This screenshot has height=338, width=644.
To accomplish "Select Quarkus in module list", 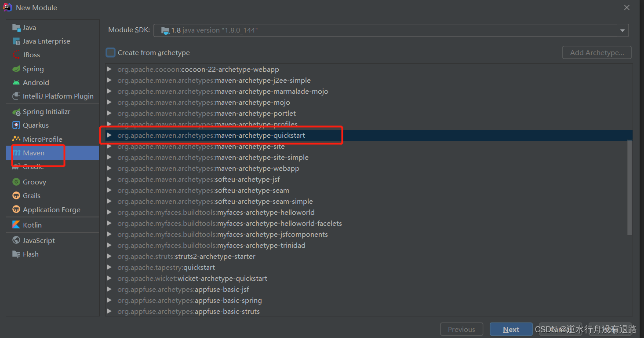I will pyautogui.click(x=53, y=125).
